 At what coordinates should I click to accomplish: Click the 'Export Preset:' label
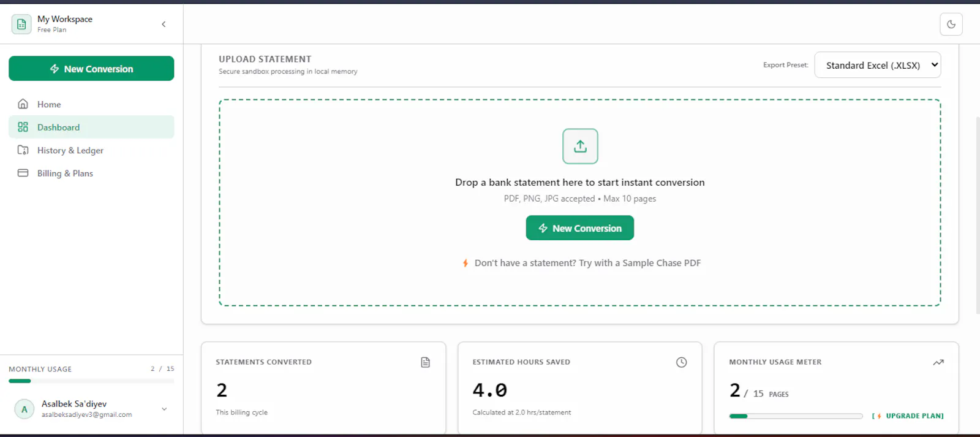pyautogui.click(x=786, y=65)
